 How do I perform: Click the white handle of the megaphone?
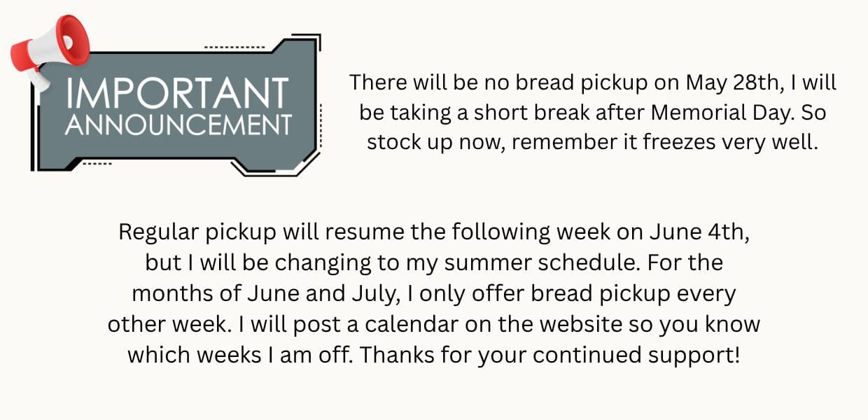coord(41,80)
